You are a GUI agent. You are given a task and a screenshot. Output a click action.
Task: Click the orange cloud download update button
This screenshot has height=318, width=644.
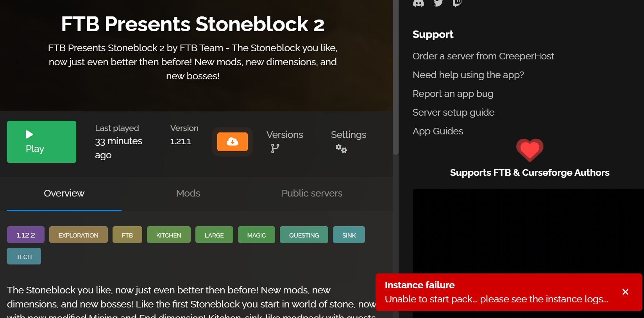point(233,142)
